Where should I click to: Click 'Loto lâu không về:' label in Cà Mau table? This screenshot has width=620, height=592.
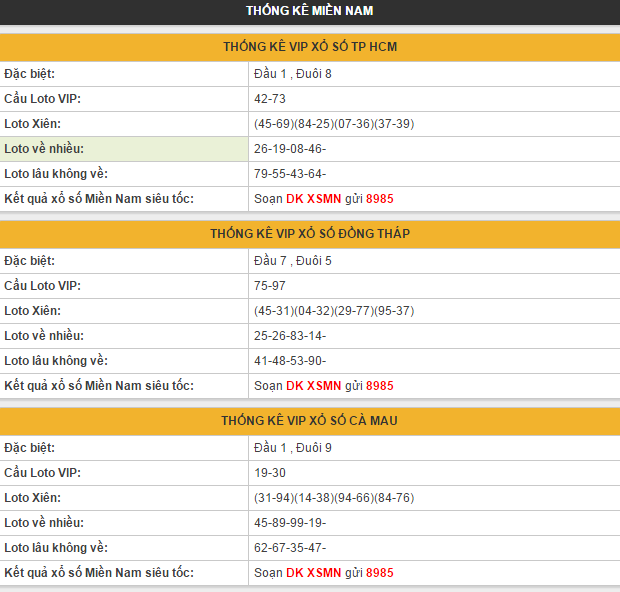[x=56, y=548]
